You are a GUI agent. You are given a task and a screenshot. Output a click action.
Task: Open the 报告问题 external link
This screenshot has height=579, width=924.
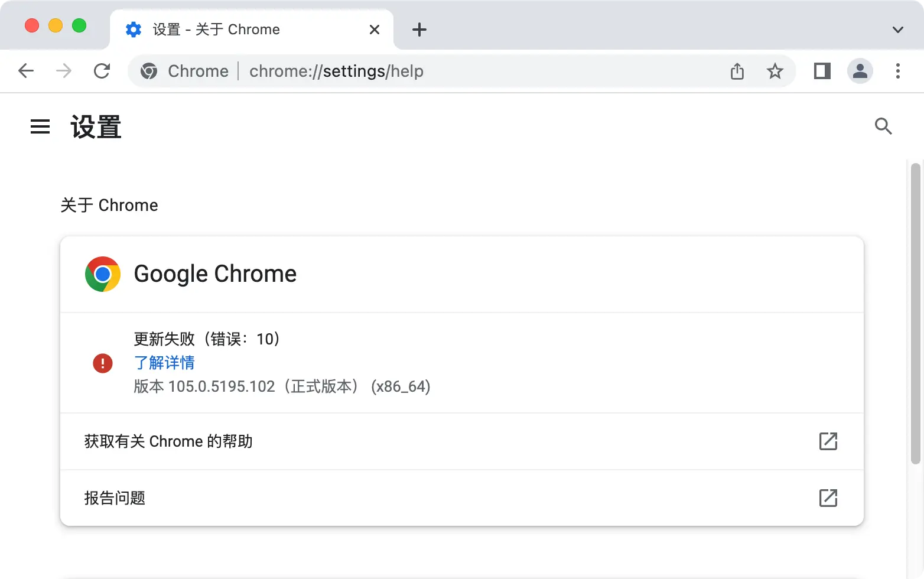(828, 498)
